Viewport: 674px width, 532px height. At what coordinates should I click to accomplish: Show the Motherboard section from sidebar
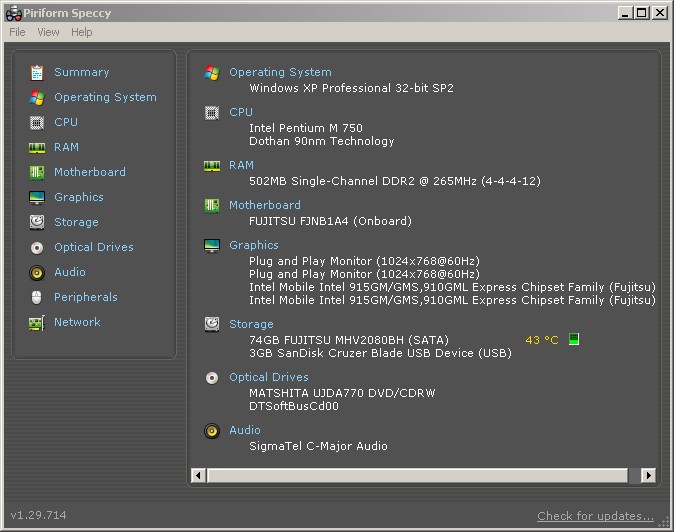(x=90, y=172)
